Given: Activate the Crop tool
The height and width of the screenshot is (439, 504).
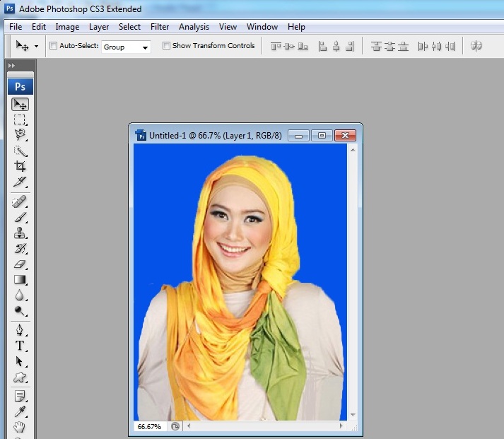Looking at the screenshot, I should pos(20,166).
